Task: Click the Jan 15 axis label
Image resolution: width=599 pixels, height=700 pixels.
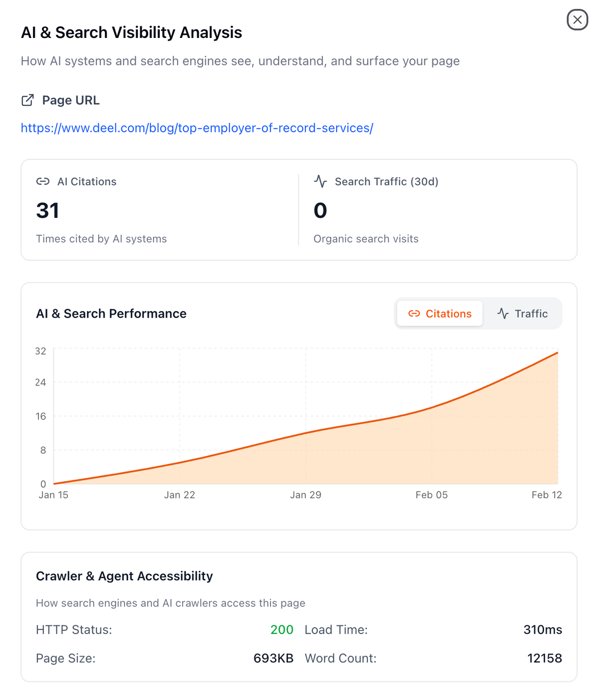Action: 53,495
